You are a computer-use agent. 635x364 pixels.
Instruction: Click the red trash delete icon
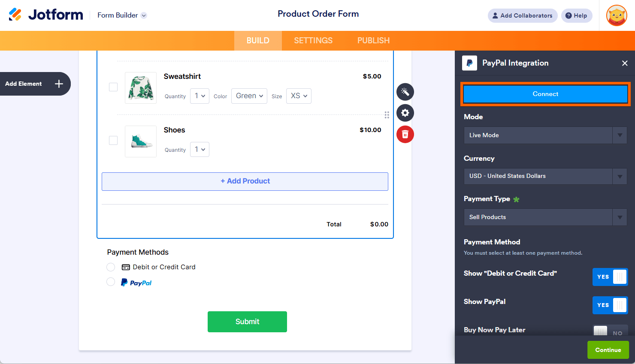click(405, 135)
